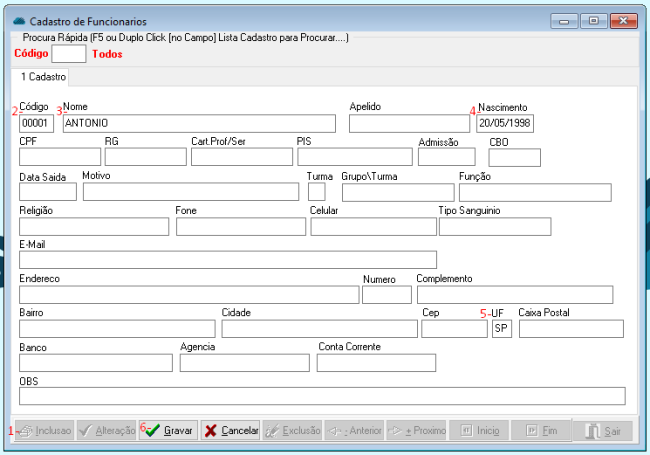This screenshot has width=650, height=455.
Task: Click the OBS notes field
Action: [321, 396]
